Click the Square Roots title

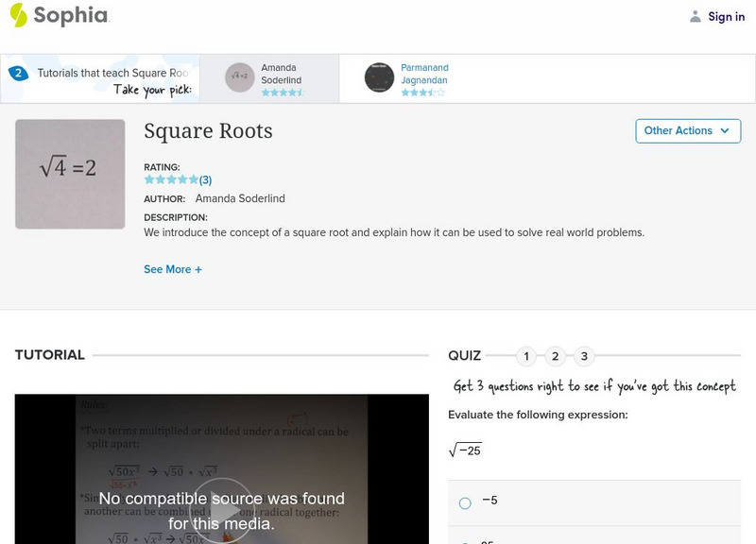[x=208, y=131]
